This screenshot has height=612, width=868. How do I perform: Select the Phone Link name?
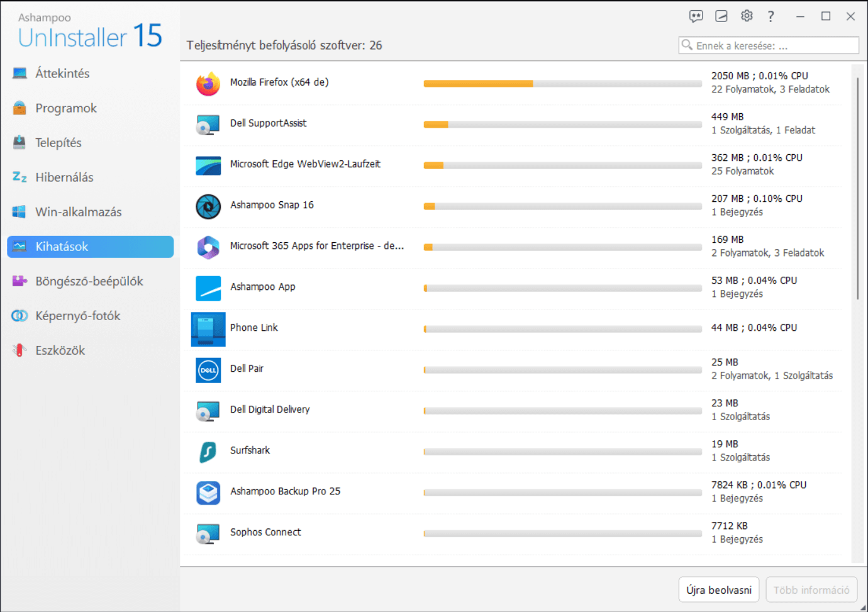click(254, 328)
